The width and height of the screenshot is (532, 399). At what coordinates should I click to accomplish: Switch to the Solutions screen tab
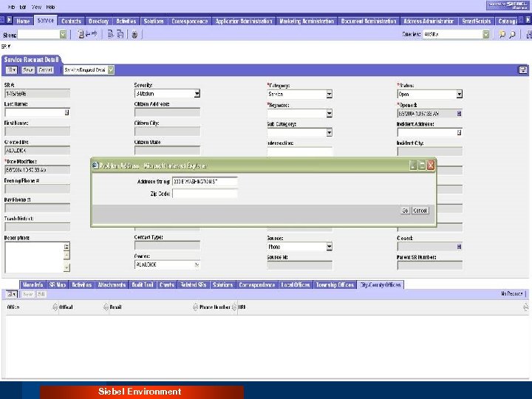pos(154,21)
